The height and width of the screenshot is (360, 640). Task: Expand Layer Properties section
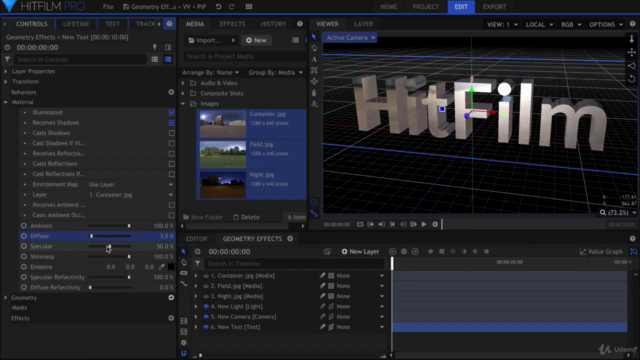click(6, 71)
